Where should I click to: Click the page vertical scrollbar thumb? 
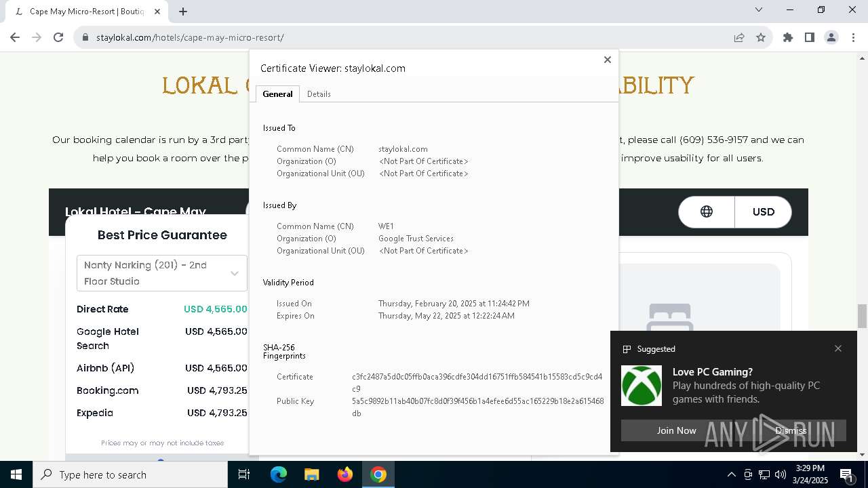pos(863,316)
